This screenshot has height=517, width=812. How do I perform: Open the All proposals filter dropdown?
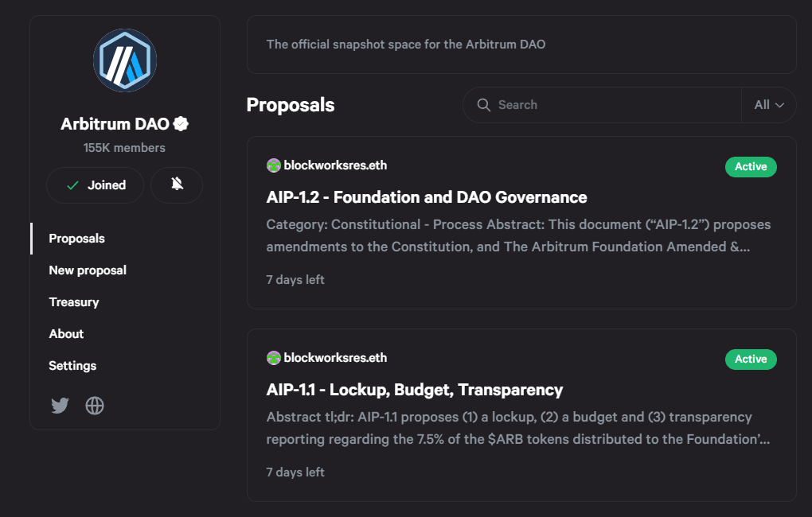pyautogui.click(x=768, y=105)
